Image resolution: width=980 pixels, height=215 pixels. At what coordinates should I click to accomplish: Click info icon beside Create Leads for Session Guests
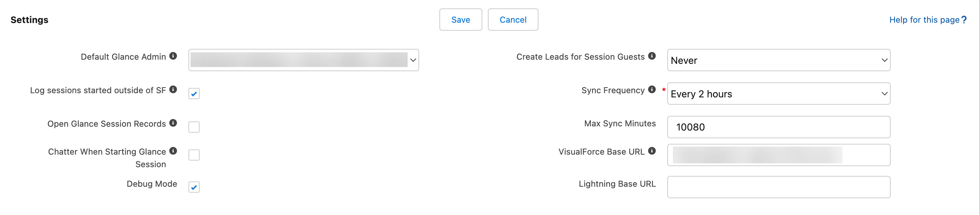[652, 56]
